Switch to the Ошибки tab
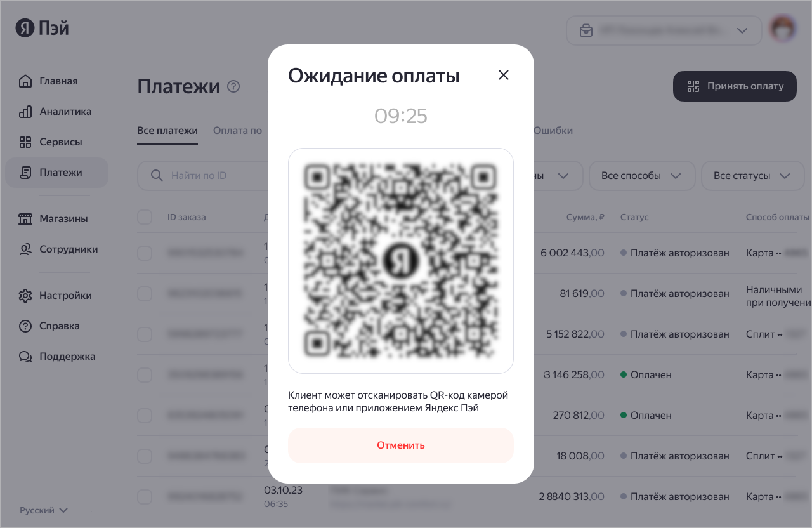The height and width of the screenshot is (528, 812). (x=553, y=131)
